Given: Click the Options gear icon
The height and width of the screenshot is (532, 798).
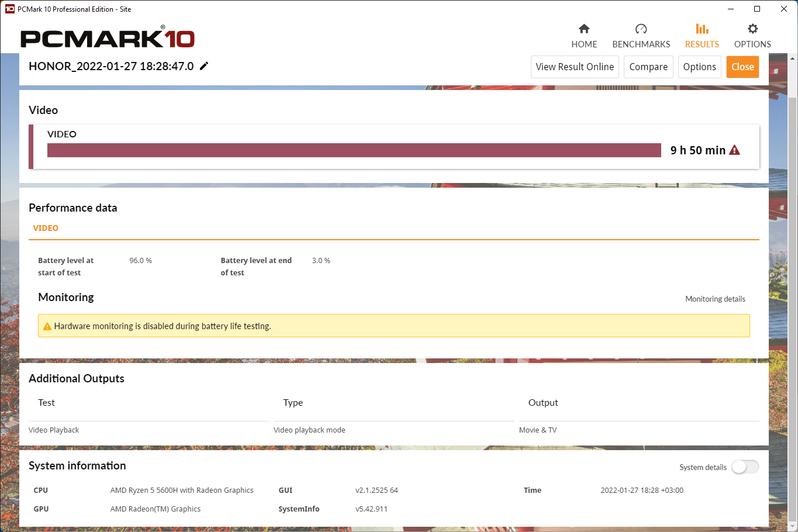Looking at the screenshot, I should click(x=753, y=29).
